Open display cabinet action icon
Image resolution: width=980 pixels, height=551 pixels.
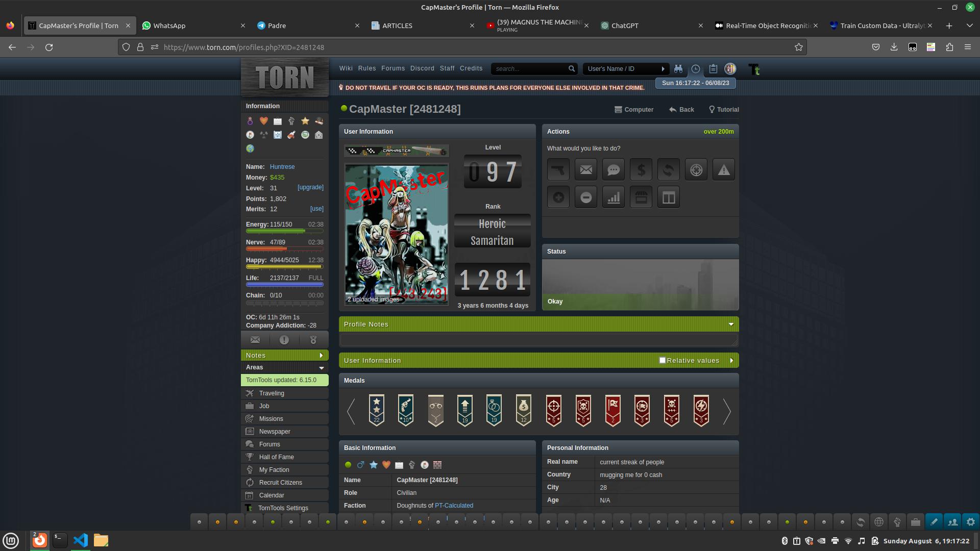pos(669,197)
